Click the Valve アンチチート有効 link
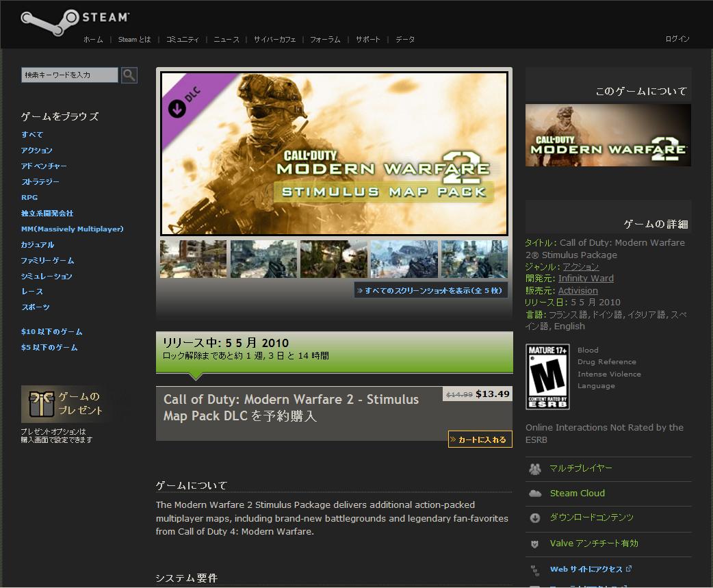 594,544
